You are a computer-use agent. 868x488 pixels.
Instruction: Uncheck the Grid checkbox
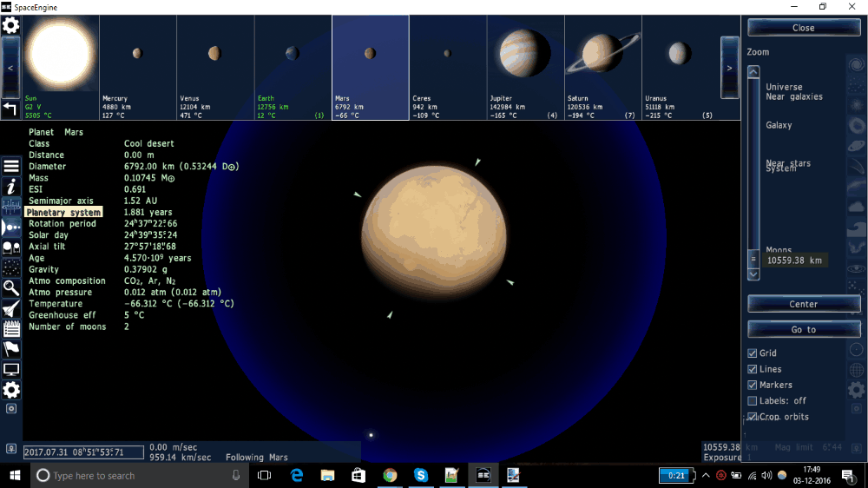752,353
